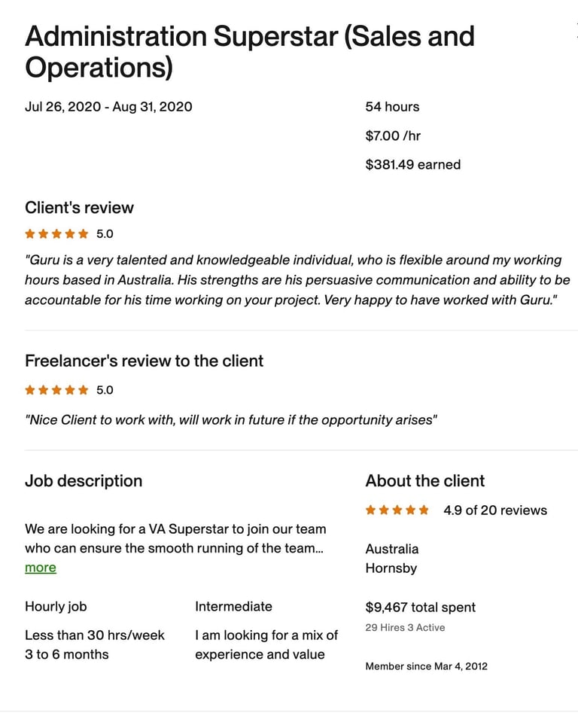The height and width of the screenshot is (728, 578).
Task: Click the '29 Hires 3 Active' text
Action: (x=405, y=628)
